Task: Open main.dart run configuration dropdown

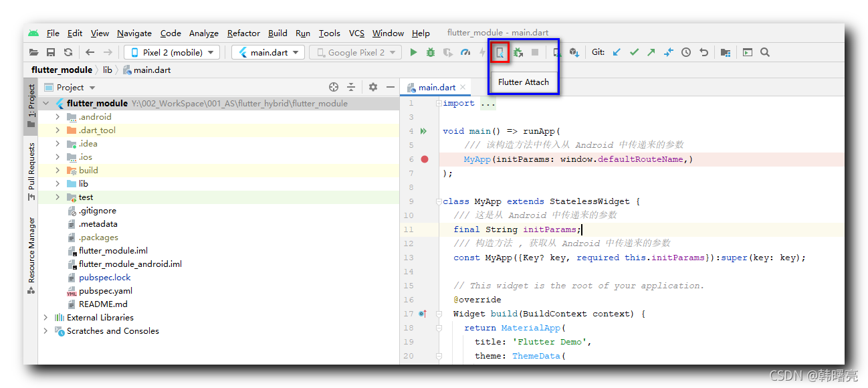Action: pos(268,52)
